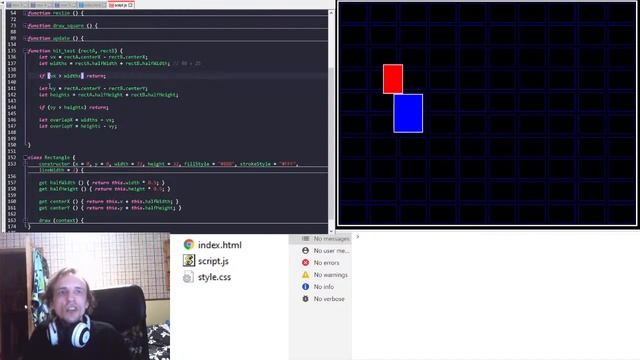Click the 'get centerX ()' line 160
Screen dimensions: 640x360
pyautogui.click(x=109, y=201)
